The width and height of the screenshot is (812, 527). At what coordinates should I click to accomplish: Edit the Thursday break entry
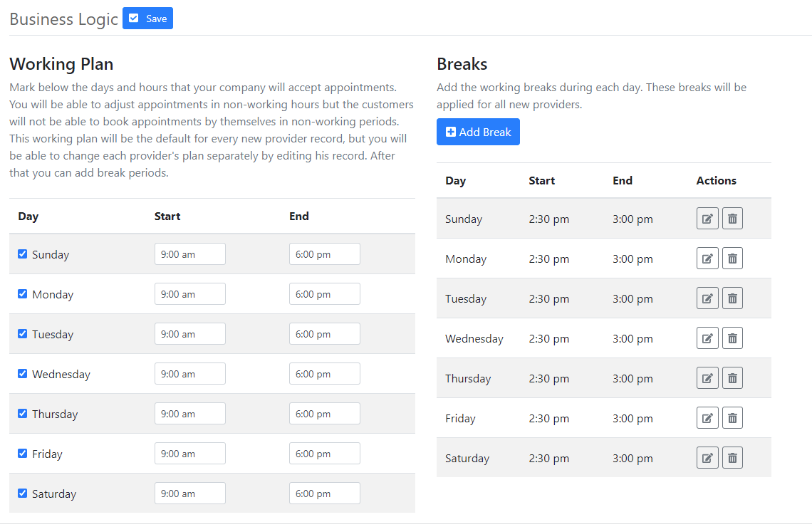tap(707, 378)
